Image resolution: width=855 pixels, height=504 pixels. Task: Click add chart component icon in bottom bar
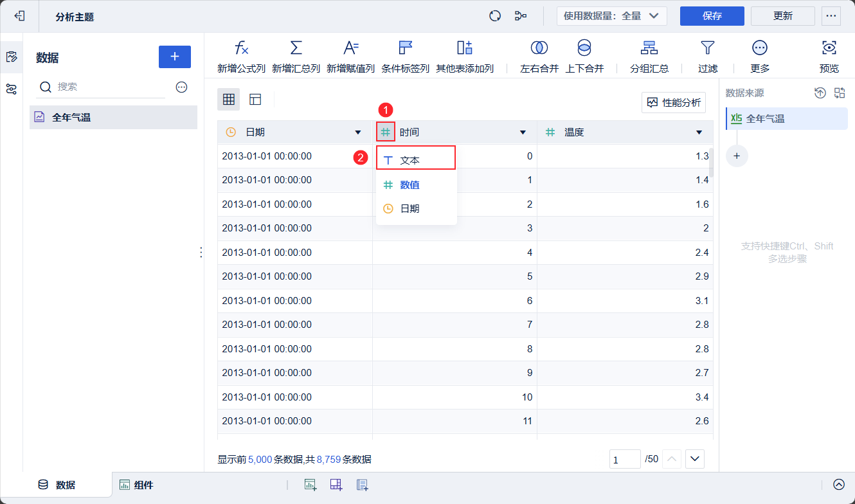[310, 485]
